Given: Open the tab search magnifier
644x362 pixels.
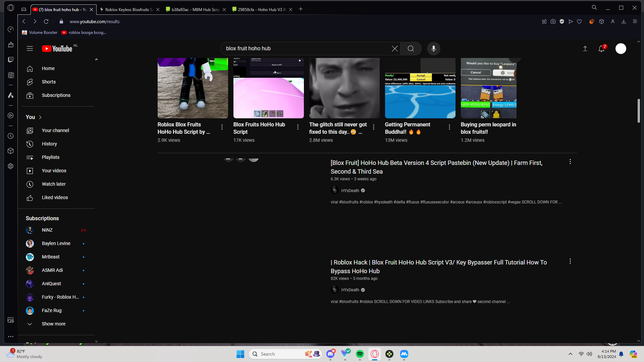Looking at the screenshot, I should click(x=594, y=8).
